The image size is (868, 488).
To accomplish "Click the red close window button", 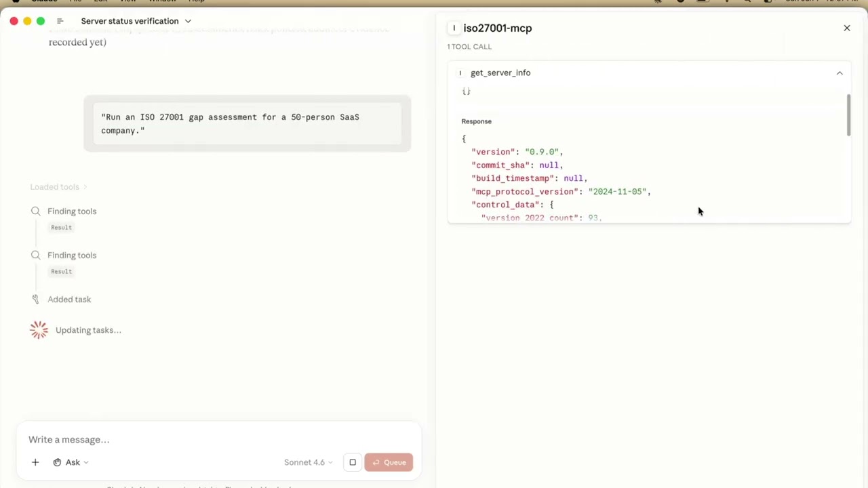I will (x=14, y=21).
